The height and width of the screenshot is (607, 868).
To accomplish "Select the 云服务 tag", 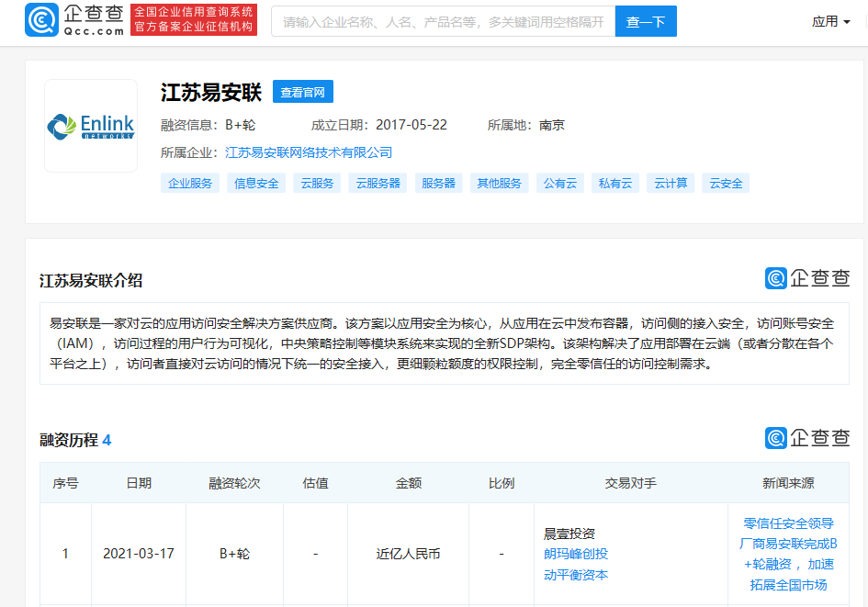I will click(317, 183).
